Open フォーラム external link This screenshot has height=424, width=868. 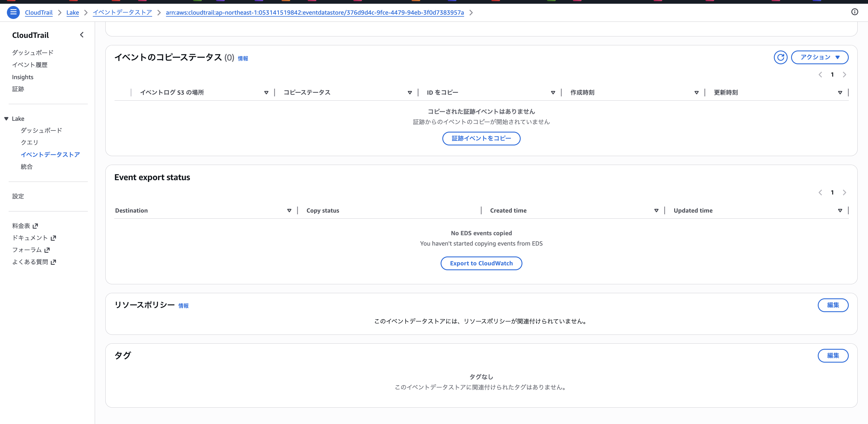31,250
